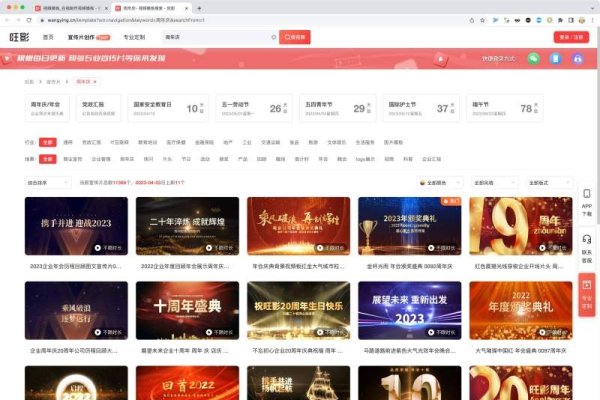Open the 端午节 countdown card
This screenshot has height=400, width=600.
coord(505,108)
